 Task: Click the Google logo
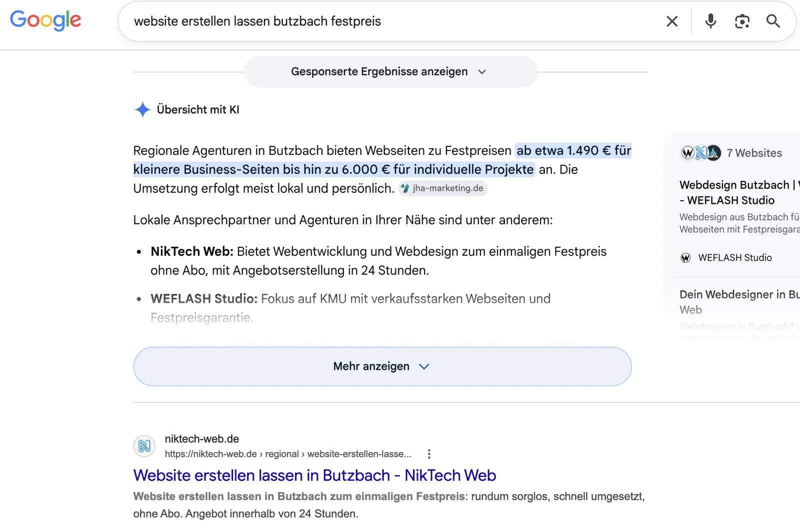click(45, 20)
